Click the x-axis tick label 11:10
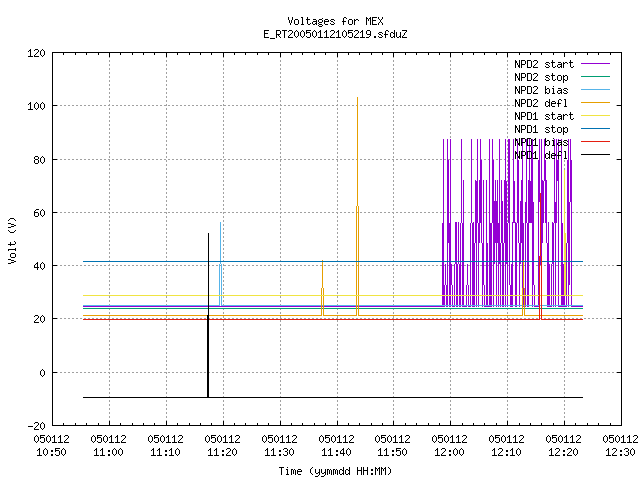This screenshot has width=640, height=480. click(165, 452)
